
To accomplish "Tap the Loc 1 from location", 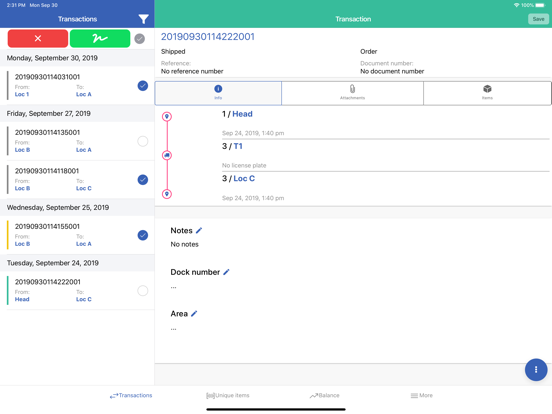I will coord(22,94).
